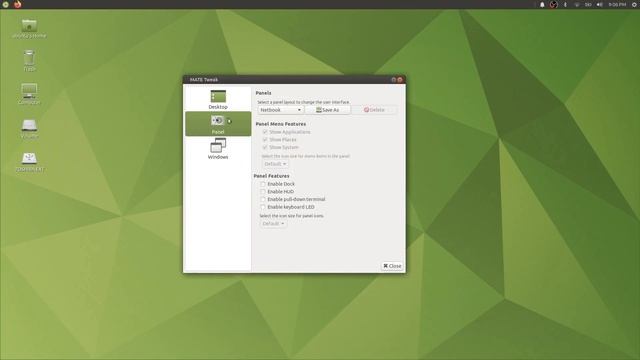Screen dimensions: 640x360
Task: Click the MATE Tweak window title
Action: [204, 80]
